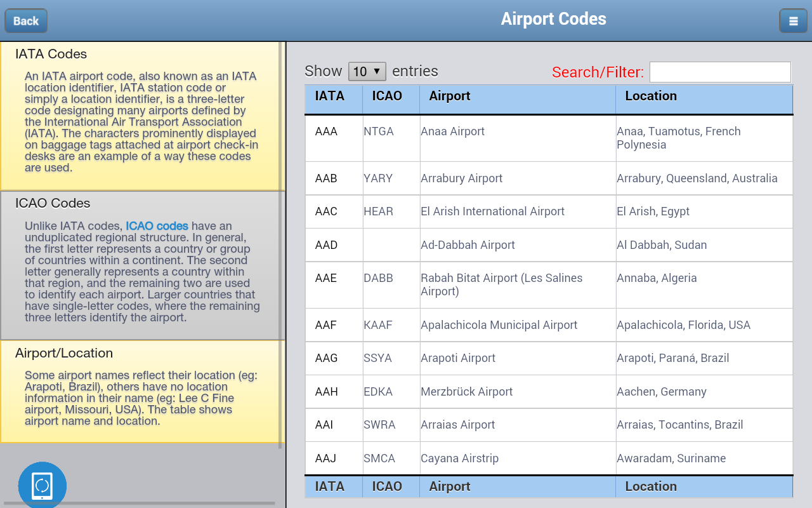Viewport: 812px width, 508px height.
Task: Follow the ICAO codes hyperlink
Action: [157, 225]
